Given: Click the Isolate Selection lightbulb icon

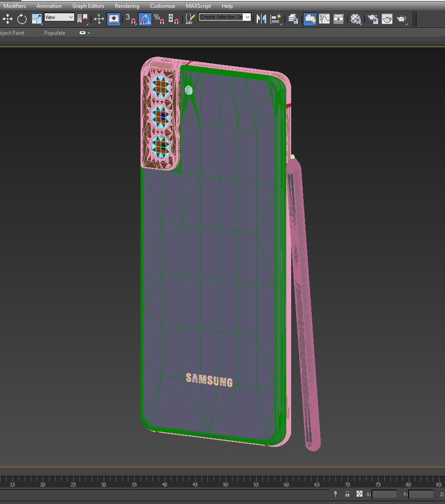Looking at the screenshot, I should (336, 494).
